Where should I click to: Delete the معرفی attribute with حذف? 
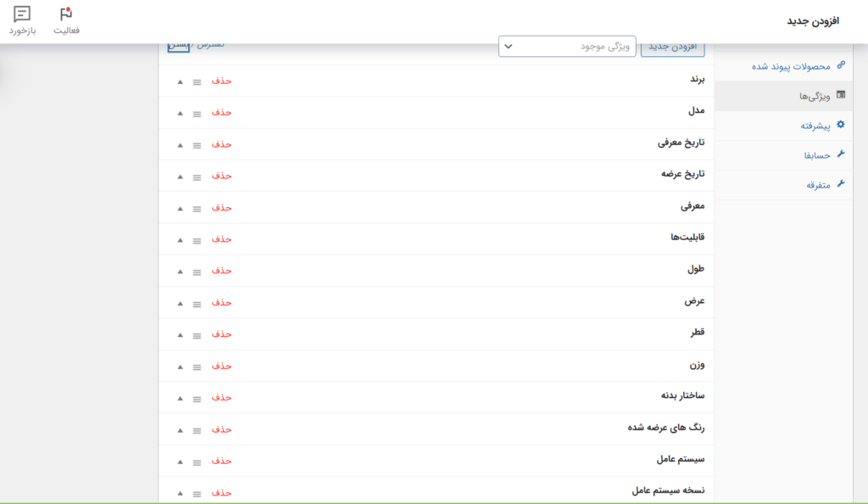[221, 208]
